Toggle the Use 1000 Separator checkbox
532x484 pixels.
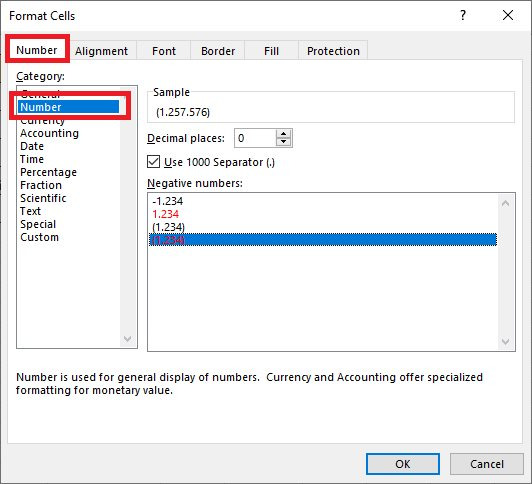click(153, 162)
